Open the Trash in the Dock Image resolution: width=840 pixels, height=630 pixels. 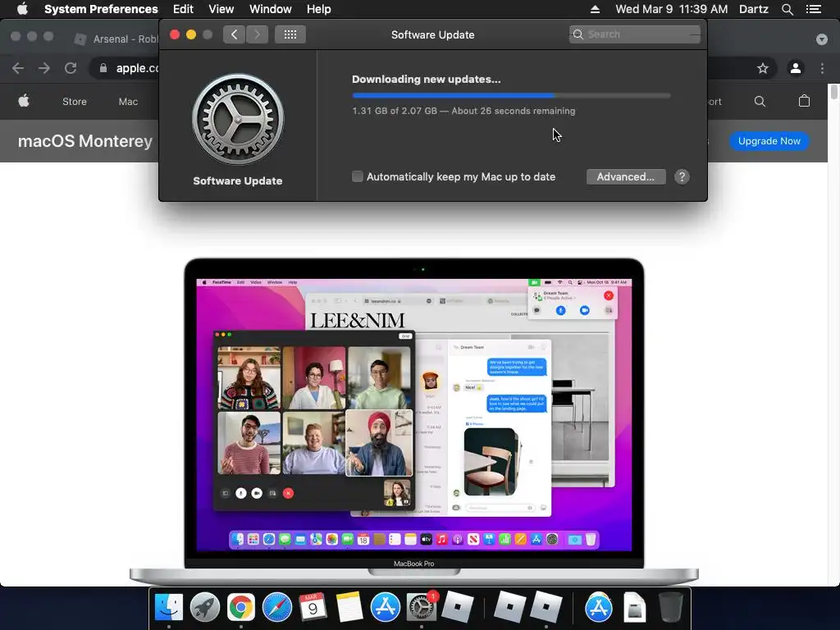pyautogui.click(x=670, y=607)
